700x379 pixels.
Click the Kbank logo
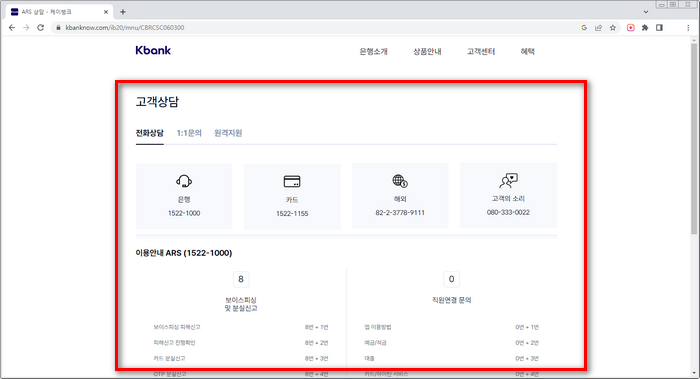[153, 50]
